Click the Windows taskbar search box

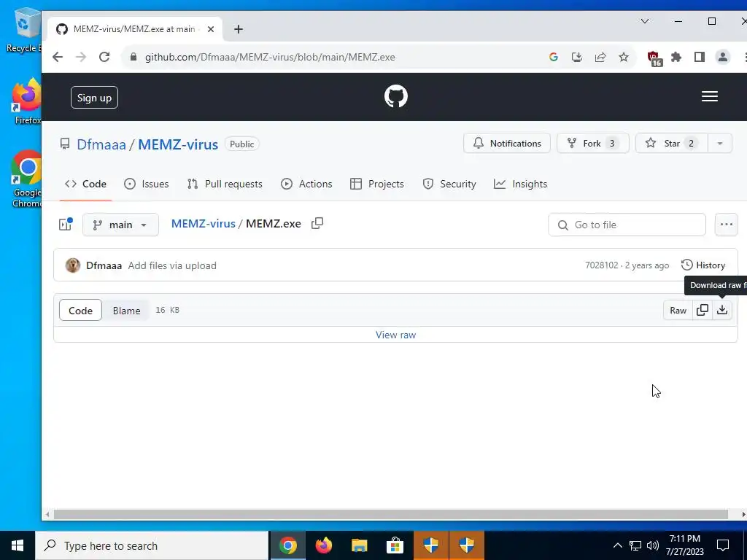(x=152, y=545)
